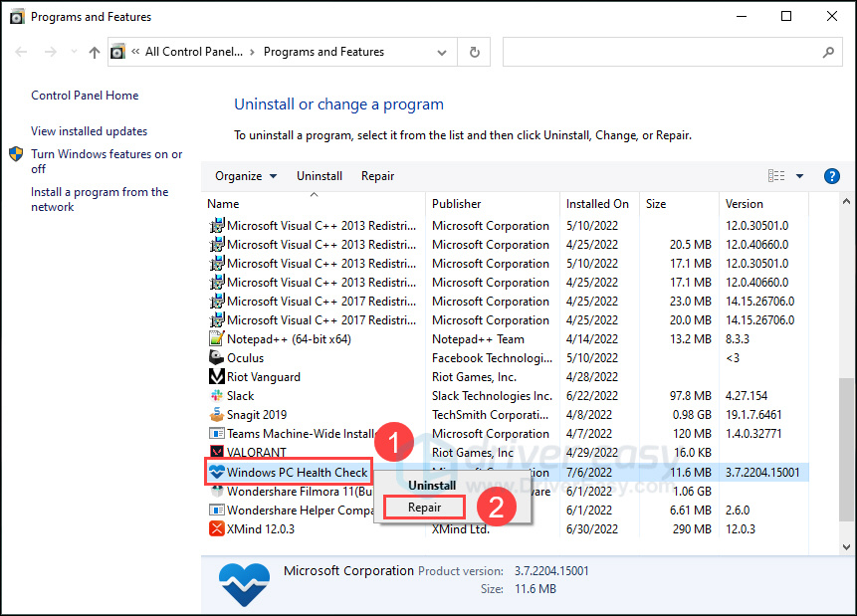Screen dimensions: 857x616
Task: Click the change view icon
Action: 776,176
